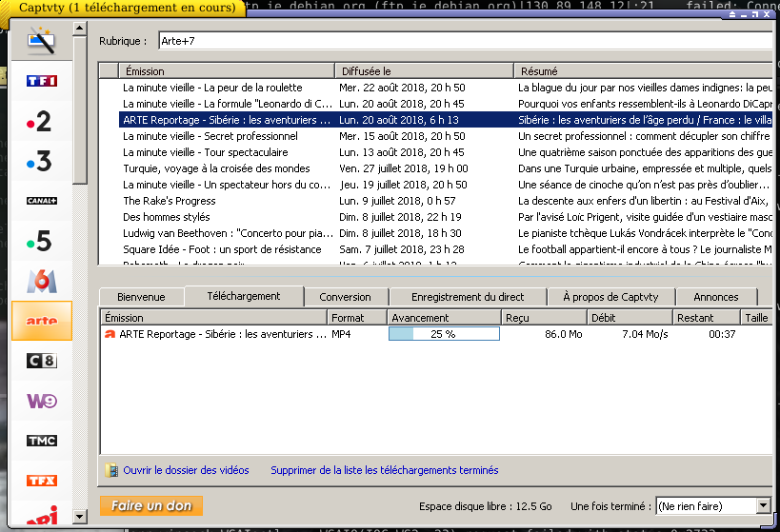Select the Canal+ channel icon
780x532 pixels.
42,201
